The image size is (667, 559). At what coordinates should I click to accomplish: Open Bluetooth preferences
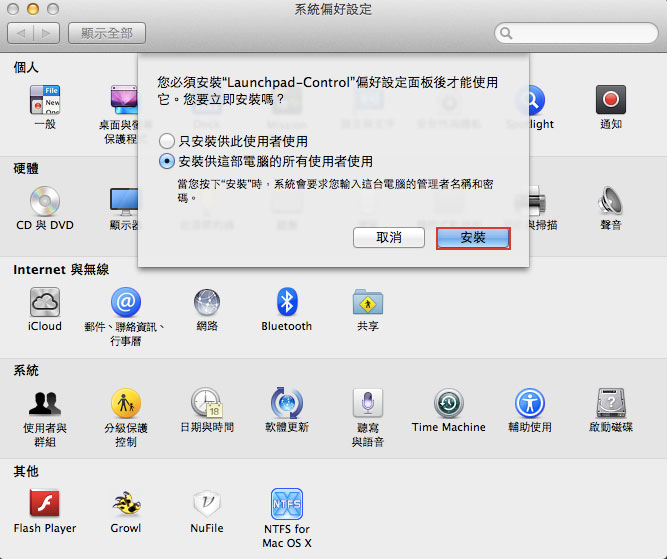[x=287, y=302]
